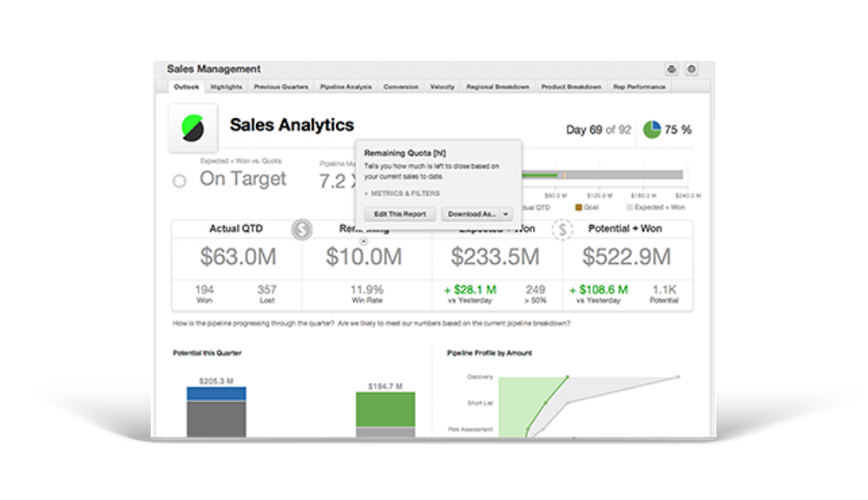Click the Potential this Quarter chart title

(x=207, y=353)
